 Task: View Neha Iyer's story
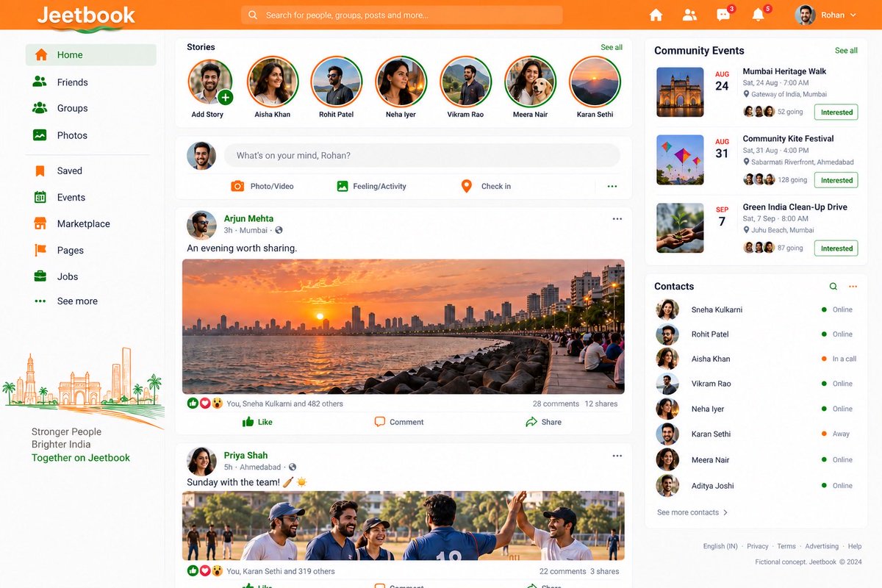tap(401, 82)
